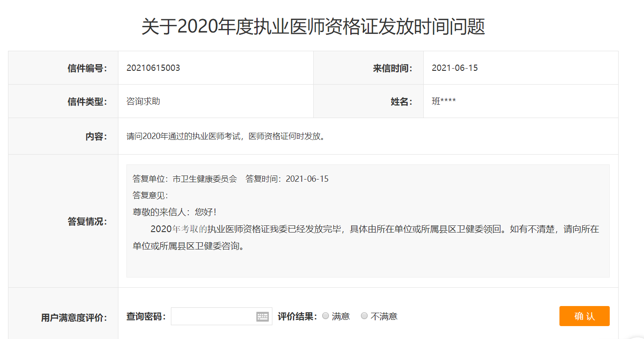Image resolution: width=644 pixels, height=339 pixels.
Task: Click the 评价结果 label text
Action: click(x=297, y=317)
